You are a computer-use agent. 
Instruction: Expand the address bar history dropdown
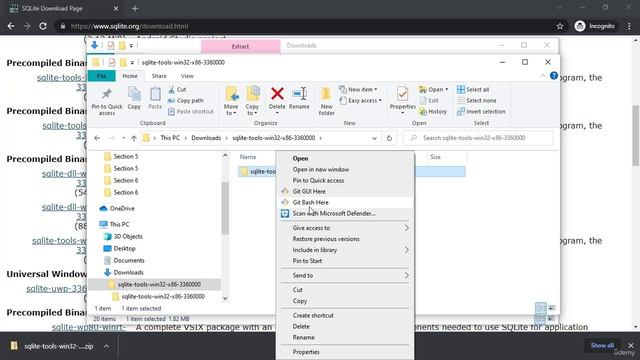(x=374, y=138)
